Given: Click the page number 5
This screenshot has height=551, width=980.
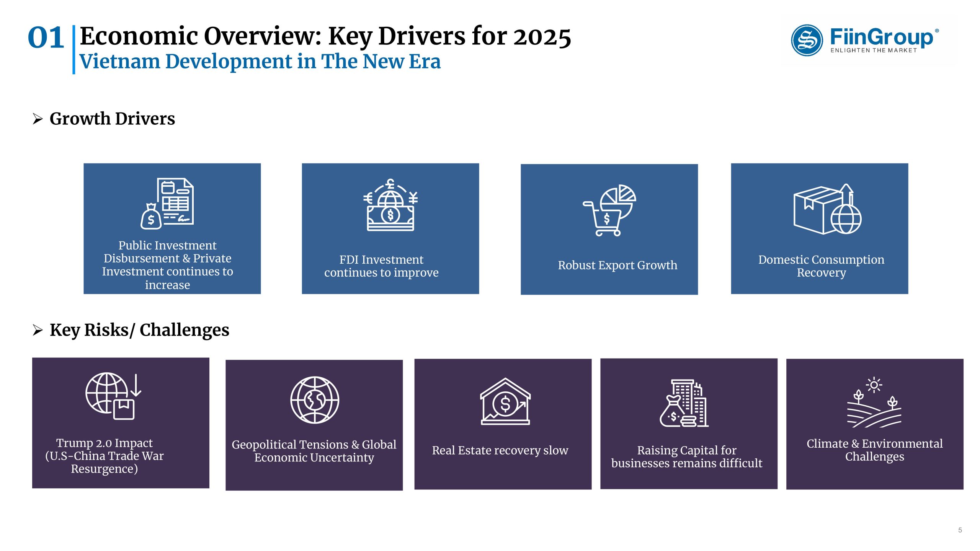Looking at the screenshot, I should [960, 530].
